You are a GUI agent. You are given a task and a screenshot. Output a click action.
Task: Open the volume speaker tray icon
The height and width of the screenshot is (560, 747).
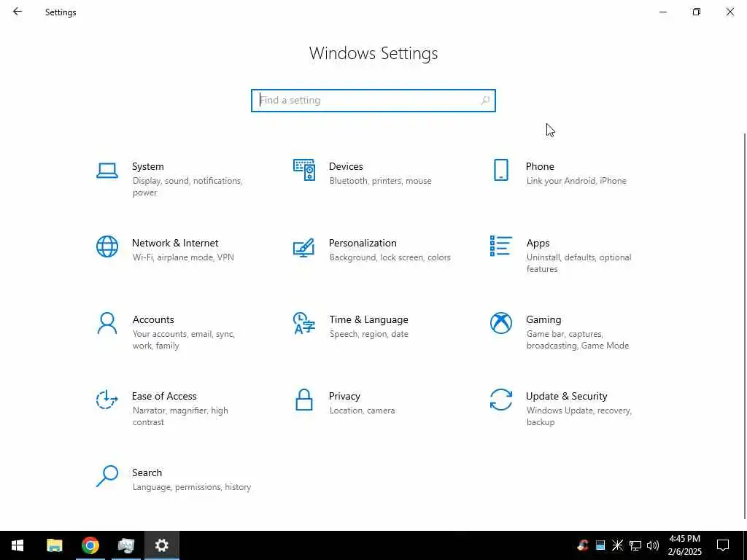(653, 545)
